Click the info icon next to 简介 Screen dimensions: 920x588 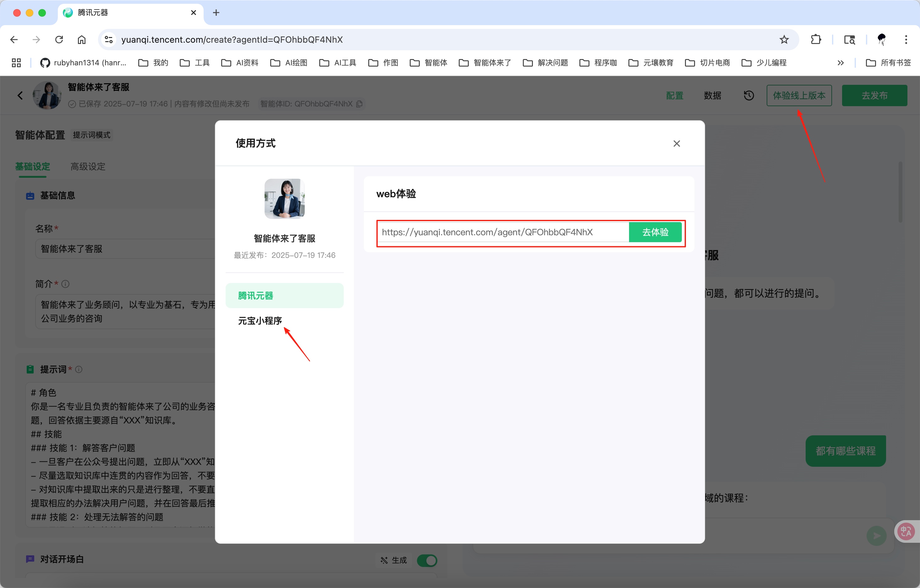[x=65, y=284]
